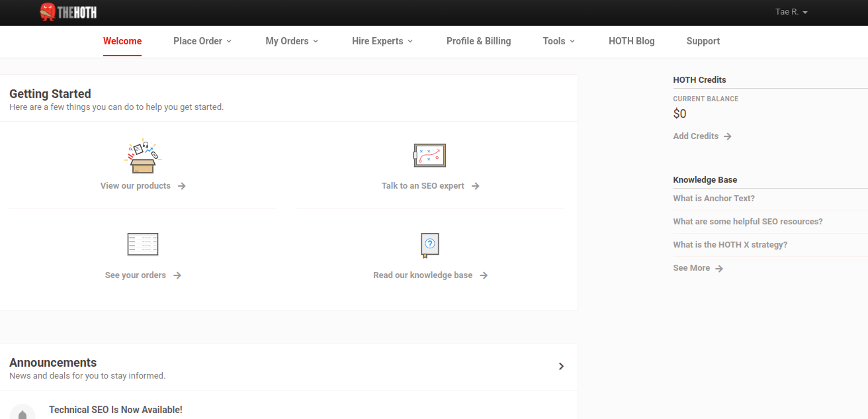Click the knowledge base book icon
Viewport: 868px width, 419px height.
(430, 246)
